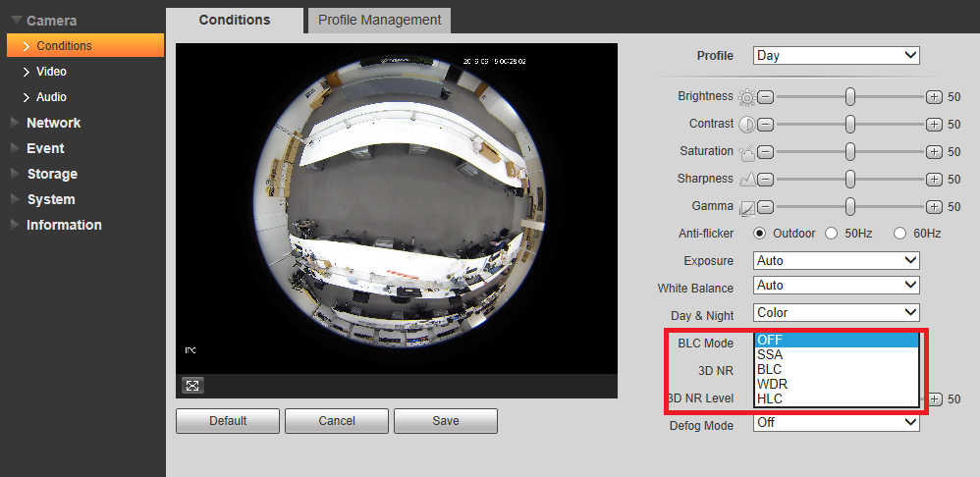Choose WDR from the BLC Mode list

[x=837, y=384]
